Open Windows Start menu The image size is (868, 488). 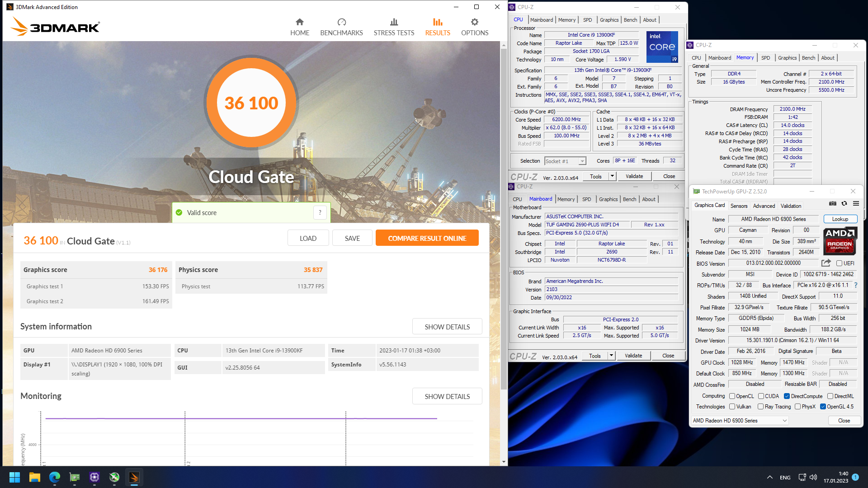coord(14,477)
